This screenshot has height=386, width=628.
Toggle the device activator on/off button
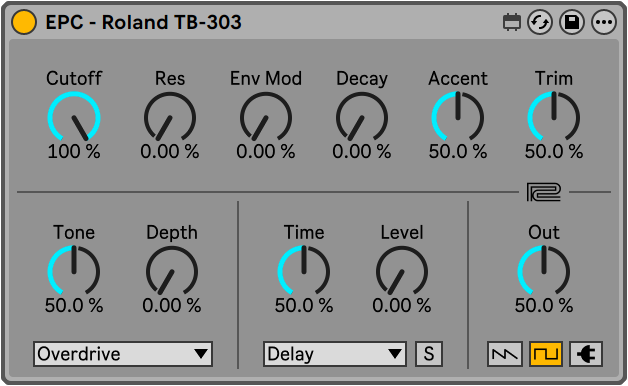click(x=24, y=22)
